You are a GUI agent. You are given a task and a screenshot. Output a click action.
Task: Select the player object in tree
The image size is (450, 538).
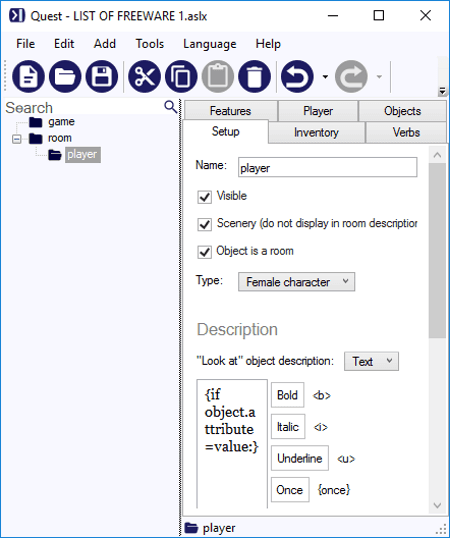82,154
